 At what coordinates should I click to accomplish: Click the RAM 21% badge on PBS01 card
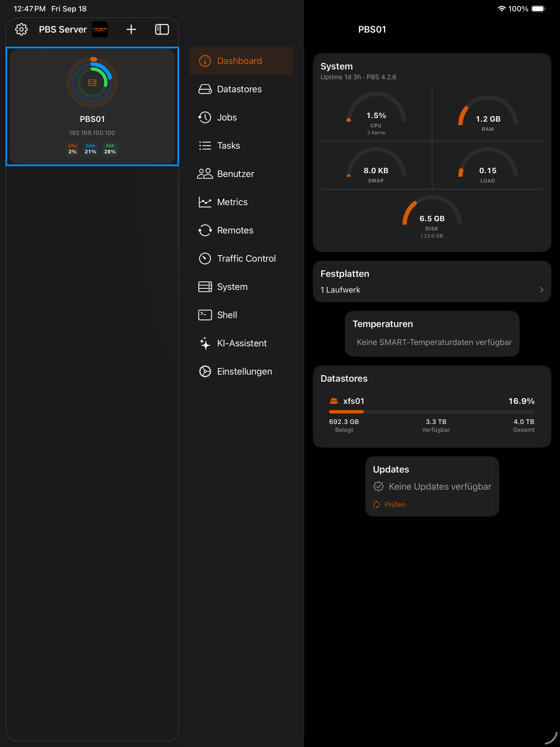(90, 149)
